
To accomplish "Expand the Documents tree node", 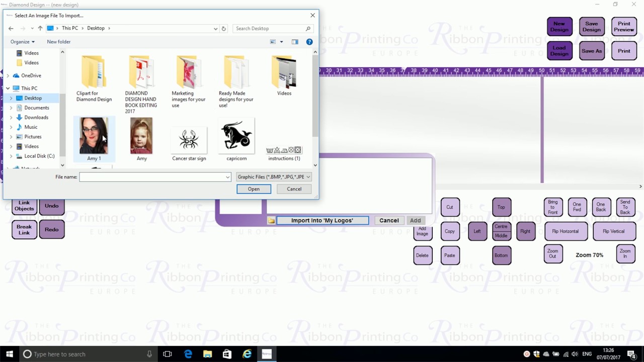I will 11,108.
